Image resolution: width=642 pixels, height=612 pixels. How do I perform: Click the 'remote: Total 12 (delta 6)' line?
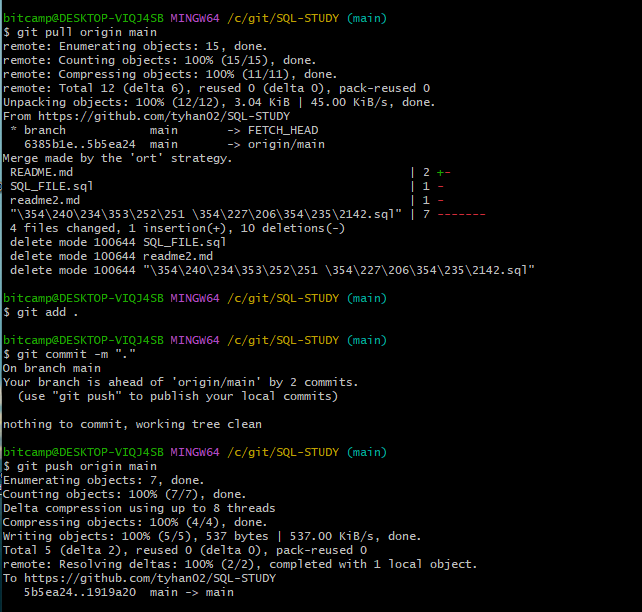point(217,88)
